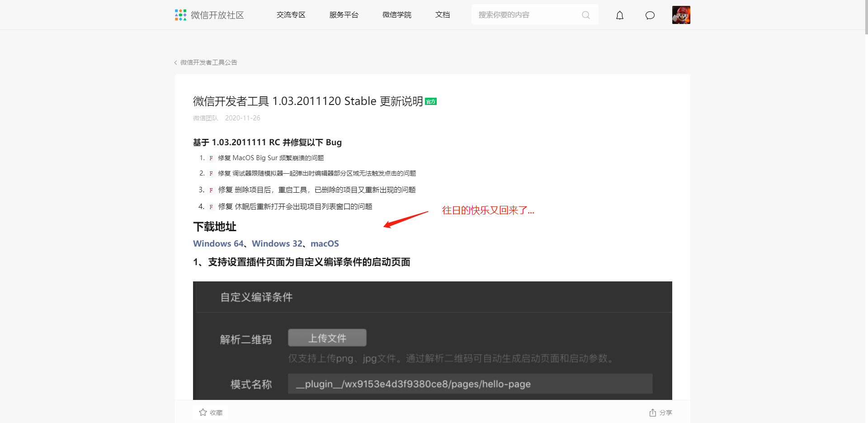Click the article title 更新说明
The image size is (868, 423).
coord(308,101)
